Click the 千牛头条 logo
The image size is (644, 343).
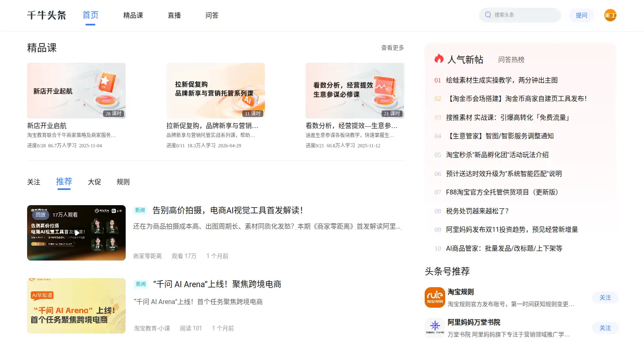pyautogui.click(x=46, y=15)
